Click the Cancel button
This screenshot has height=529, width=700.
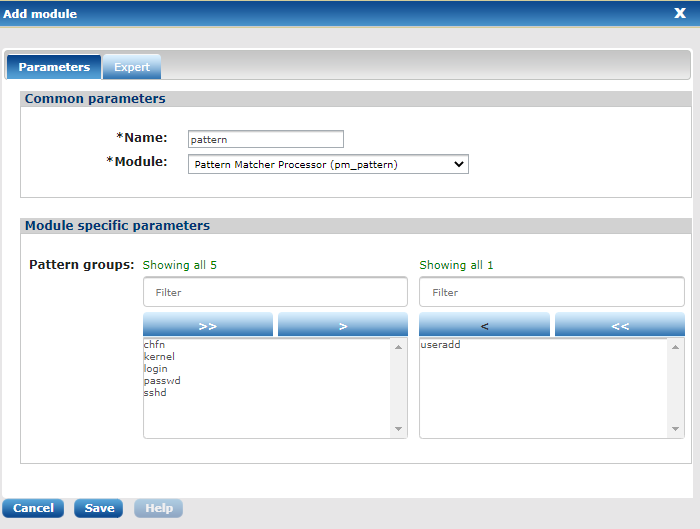(33, 508)
